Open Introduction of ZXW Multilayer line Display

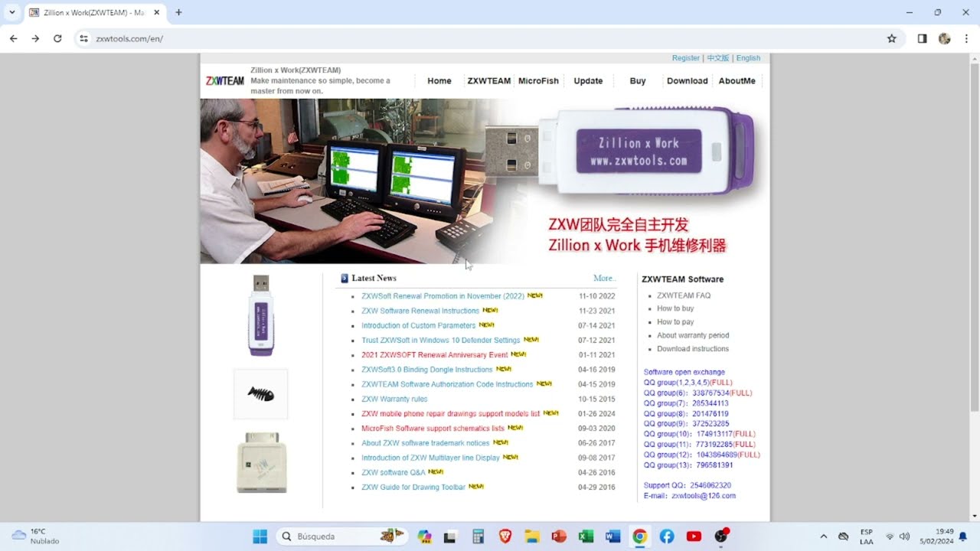tap(430, 458)
